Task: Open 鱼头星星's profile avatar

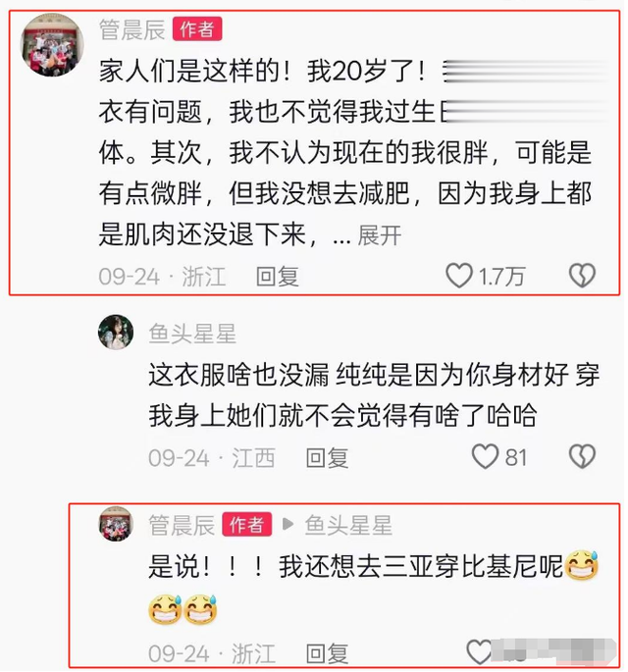Action: [x=116, y=333]
